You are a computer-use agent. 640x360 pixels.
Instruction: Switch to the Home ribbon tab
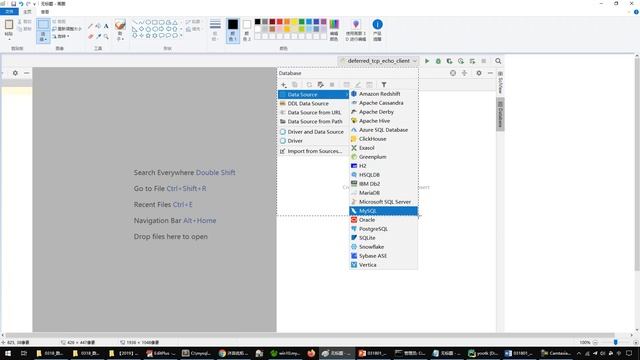click(27, 12)
